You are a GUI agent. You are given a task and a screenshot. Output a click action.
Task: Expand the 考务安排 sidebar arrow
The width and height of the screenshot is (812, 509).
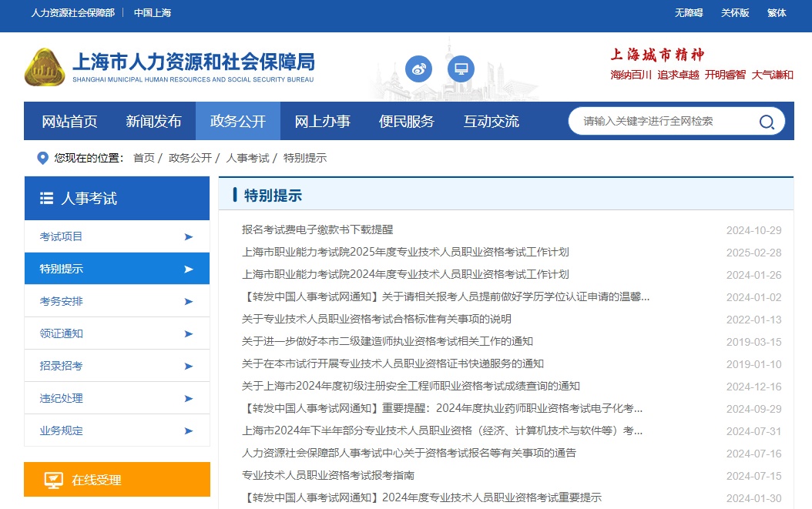click(189, 302)
